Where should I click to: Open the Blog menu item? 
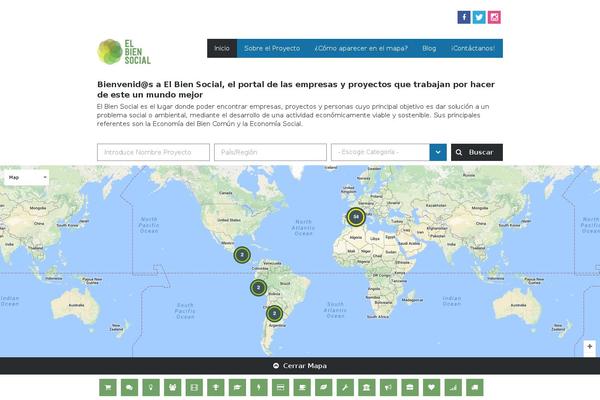coord(429,48)
